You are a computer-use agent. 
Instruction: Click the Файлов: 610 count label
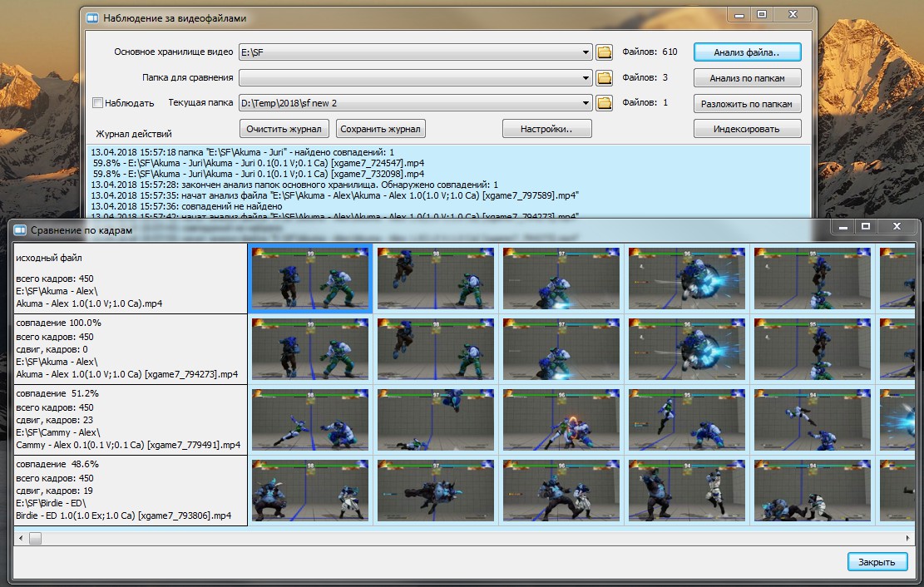tap(650, 52)
